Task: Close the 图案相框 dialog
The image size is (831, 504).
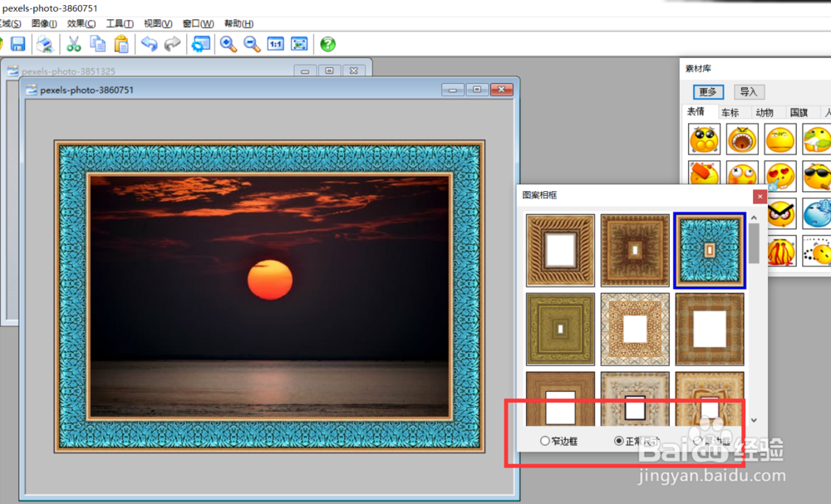Action: (760, 197)
